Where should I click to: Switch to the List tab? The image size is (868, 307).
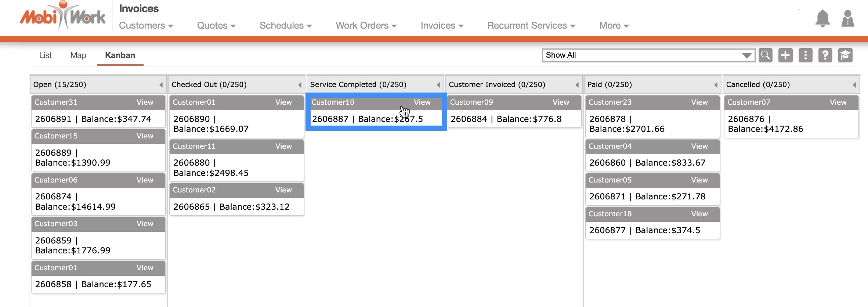[46, 55]
